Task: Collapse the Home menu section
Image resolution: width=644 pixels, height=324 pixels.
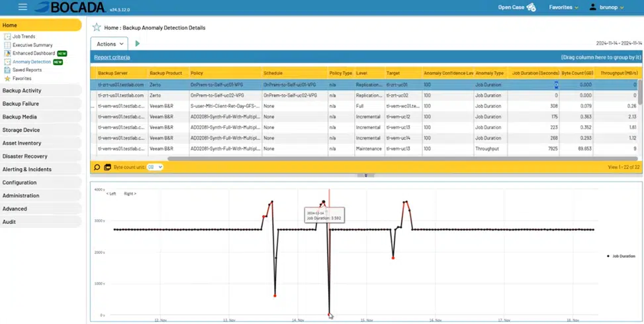Action: pos(40,25)
